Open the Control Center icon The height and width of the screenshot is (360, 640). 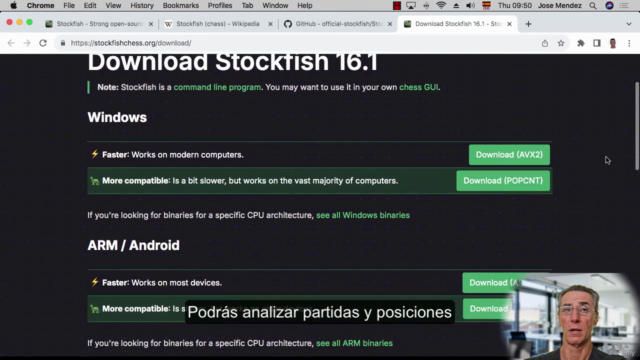pos(624,6)
